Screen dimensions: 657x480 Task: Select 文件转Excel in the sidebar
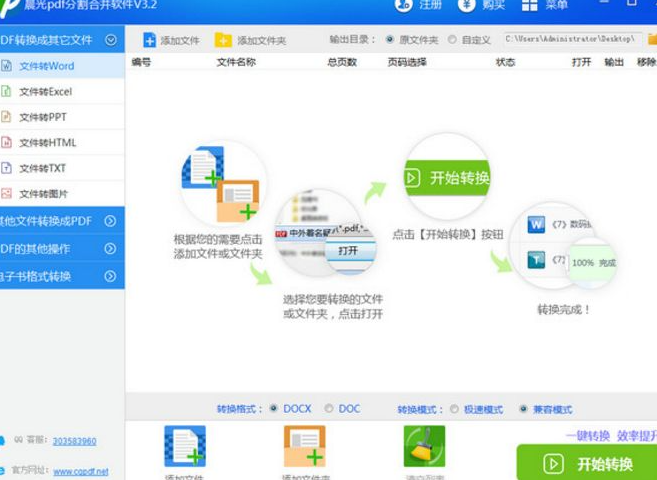pos(45,92)
